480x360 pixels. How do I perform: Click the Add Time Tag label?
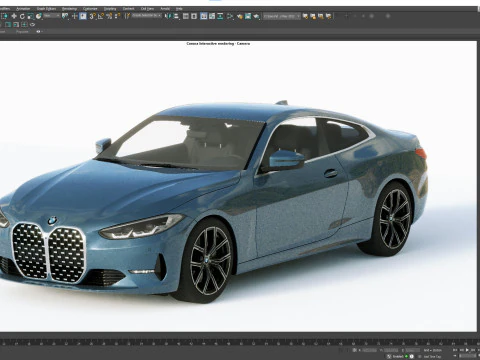(x=433, y=357)
